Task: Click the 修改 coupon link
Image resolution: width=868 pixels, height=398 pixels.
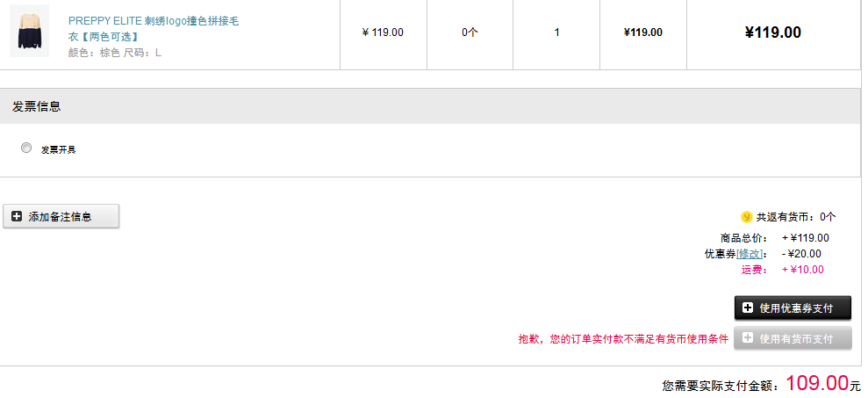Action: (750, 254)
